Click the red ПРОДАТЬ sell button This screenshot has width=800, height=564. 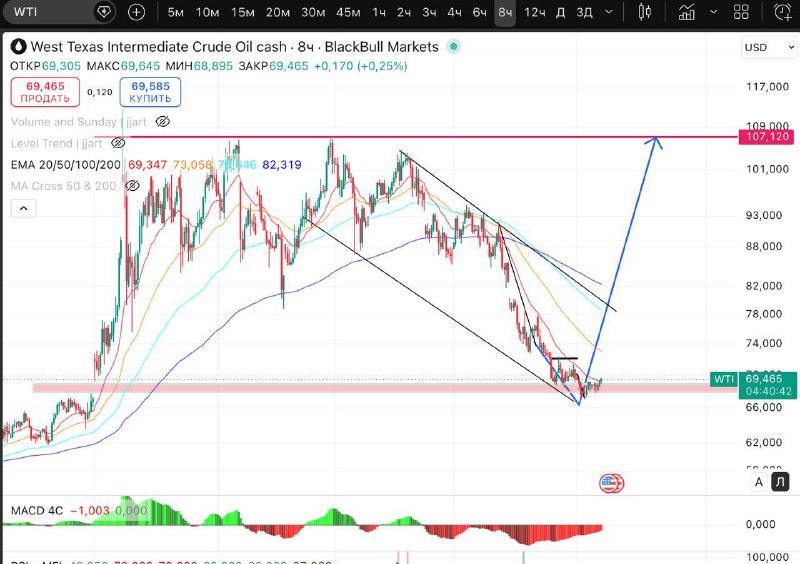45,92
